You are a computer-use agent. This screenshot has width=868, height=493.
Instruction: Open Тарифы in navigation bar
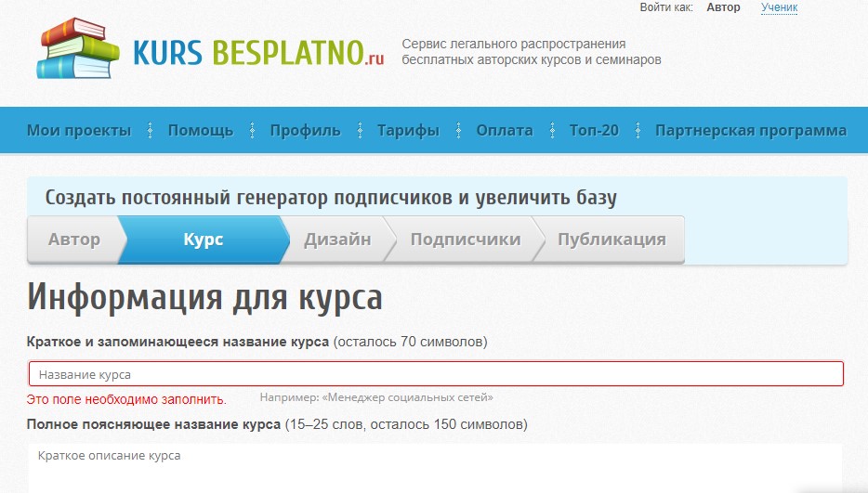tap(408, 131)
